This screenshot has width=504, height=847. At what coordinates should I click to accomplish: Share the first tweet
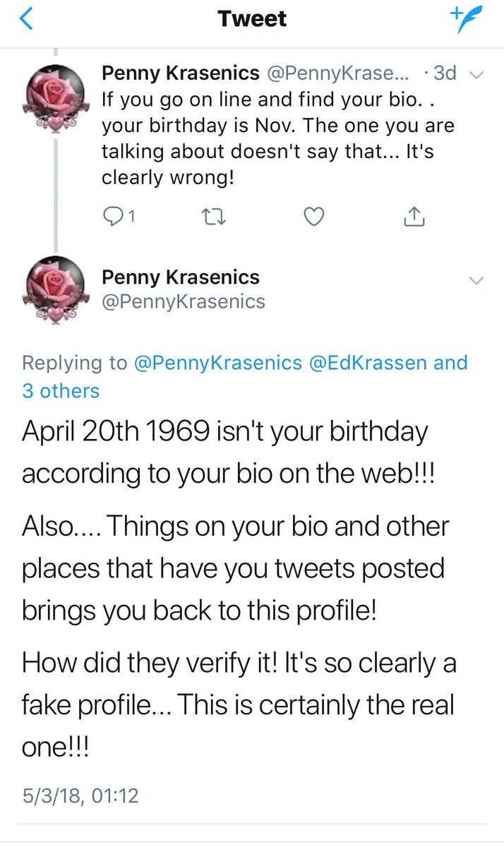(x=414, y=218)
